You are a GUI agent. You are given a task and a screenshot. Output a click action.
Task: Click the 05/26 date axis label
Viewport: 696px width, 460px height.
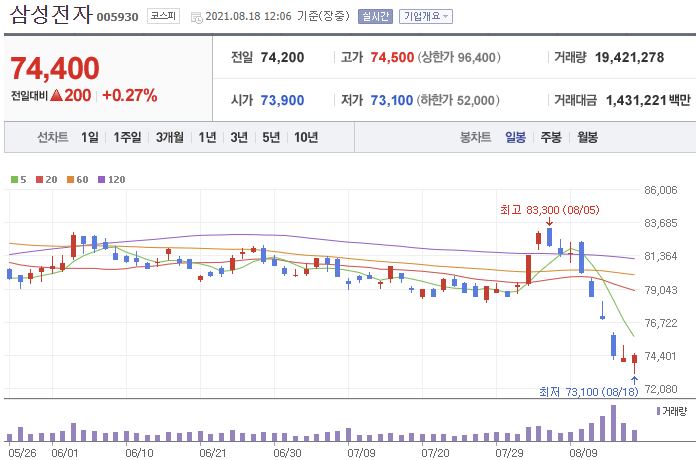(x=23, y=453)
